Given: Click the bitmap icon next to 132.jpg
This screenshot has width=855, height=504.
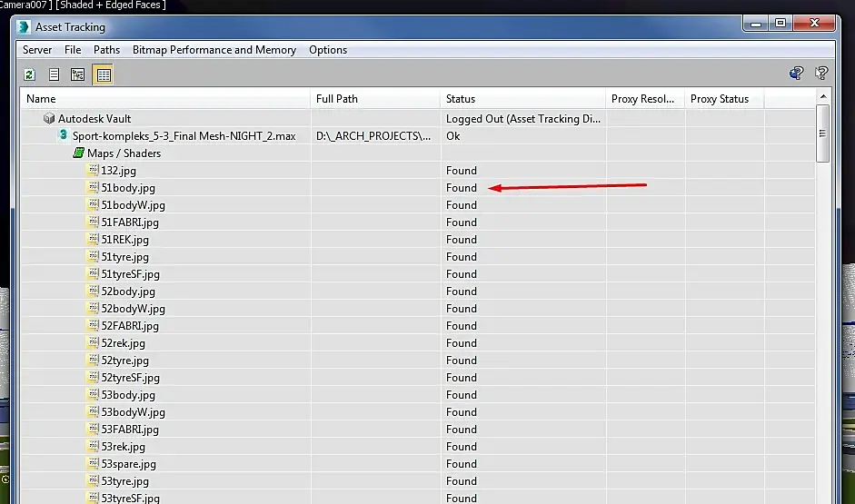Looking at the screenshot, I should [x=94, y=170].
